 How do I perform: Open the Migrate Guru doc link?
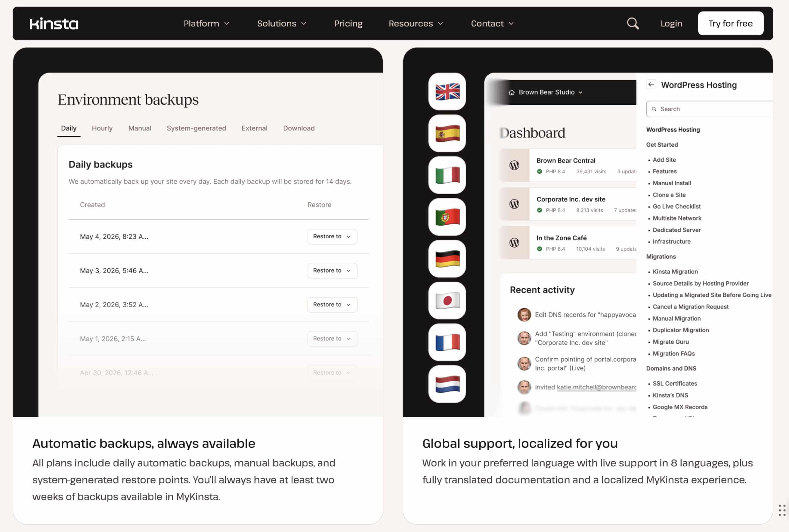(x=671, y=342)
